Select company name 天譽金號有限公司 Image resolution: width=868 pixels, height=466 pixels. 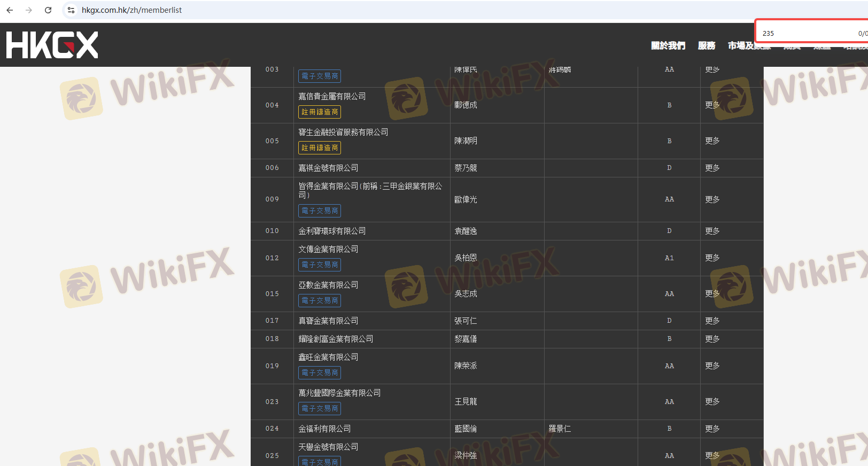pyautogui.click(x=328, y=447)
